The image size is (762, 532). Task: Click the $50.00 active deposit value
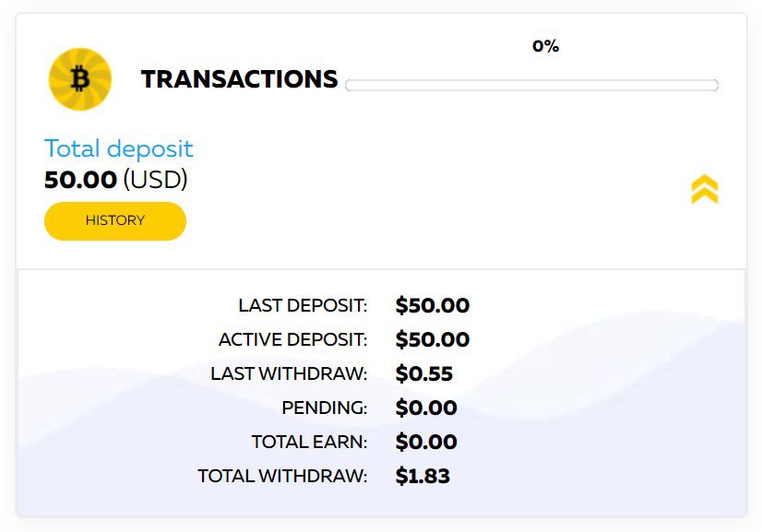point(433,339)
